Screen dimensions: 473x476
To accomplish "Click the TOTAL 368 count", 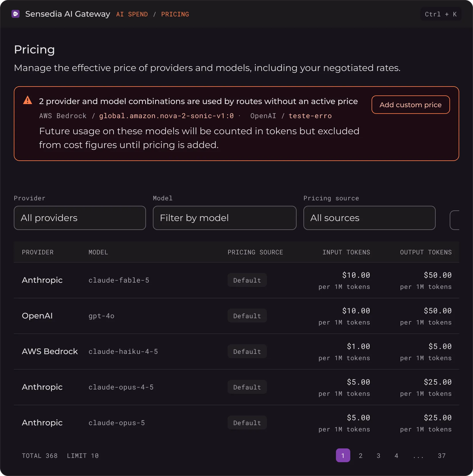I will pyautogui.click(x=40, y=456).
